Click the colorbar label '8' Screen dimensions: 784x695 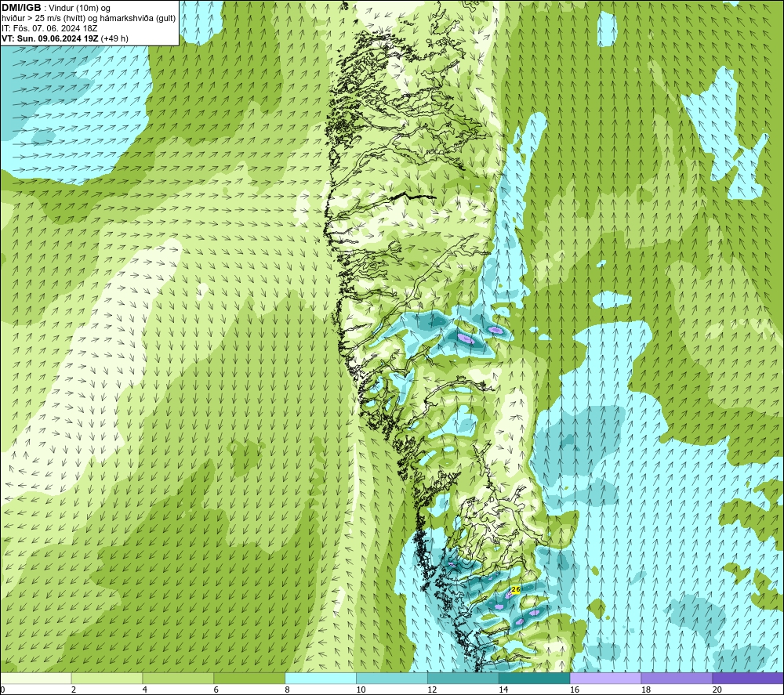click(288, 690)
